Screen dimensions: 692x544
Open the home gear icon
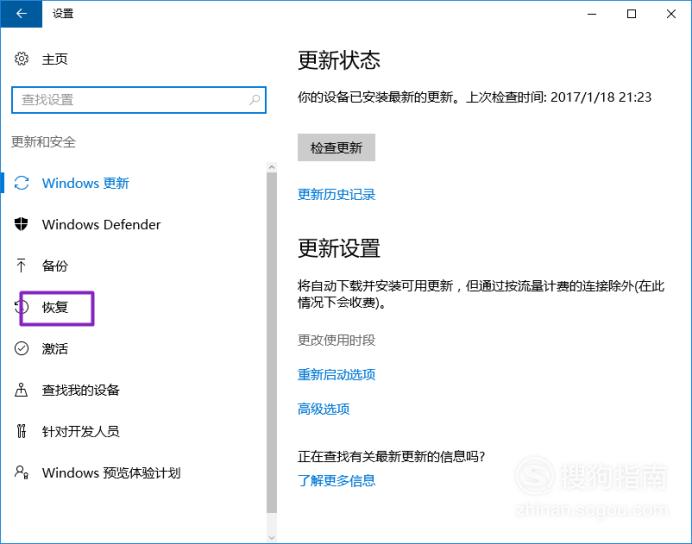pyautogui.click(x=22, y=59)
